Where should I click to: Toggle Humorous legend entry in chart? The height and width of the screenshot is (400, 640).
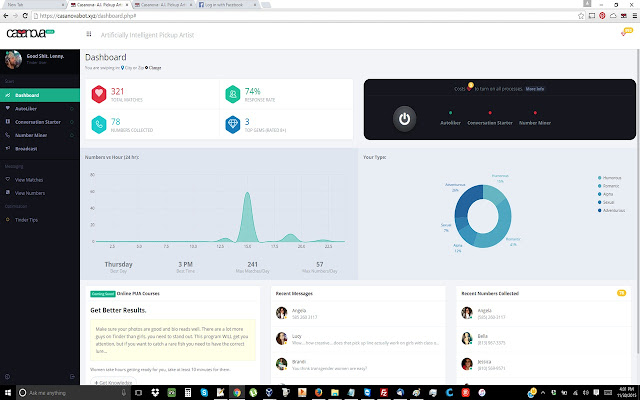(609, 178)
